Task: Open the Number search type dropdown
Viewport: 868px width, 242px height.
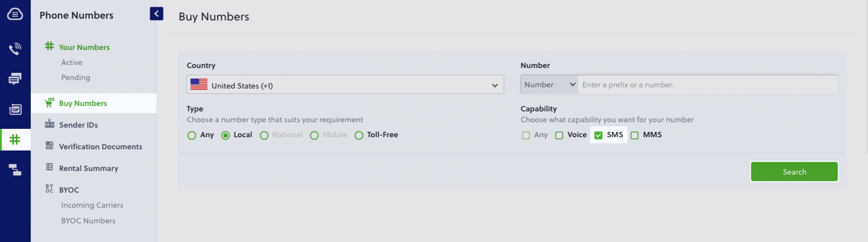Action: [549, 85]
